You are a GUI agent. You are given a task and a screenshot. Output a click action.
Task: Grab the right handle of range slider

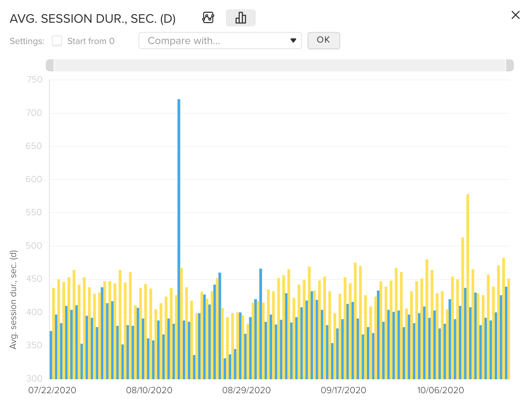(x=510, y=65)
